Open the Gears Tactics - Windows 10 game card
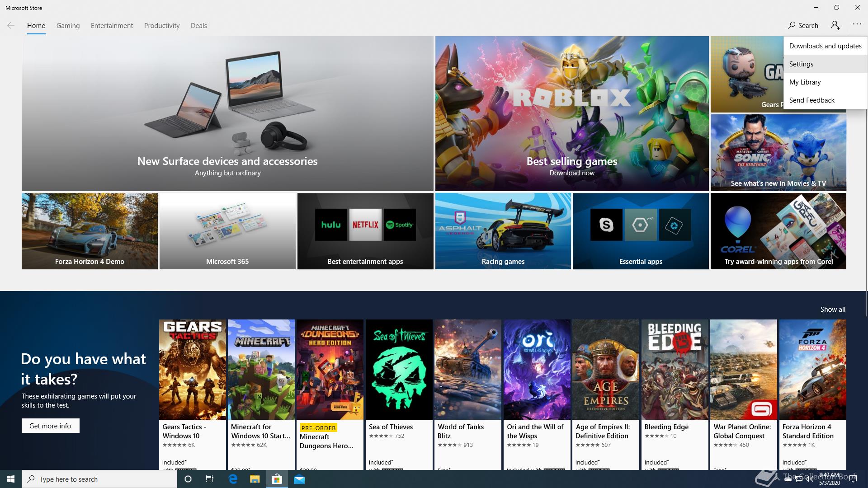The height and width of the screenshot is (488, 868). coord(193,394)
